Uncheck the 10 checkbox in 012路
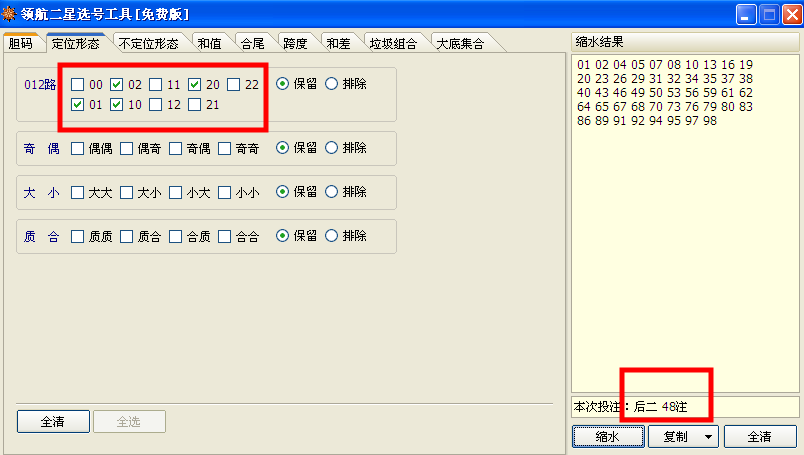 click(x=116, y=105)
